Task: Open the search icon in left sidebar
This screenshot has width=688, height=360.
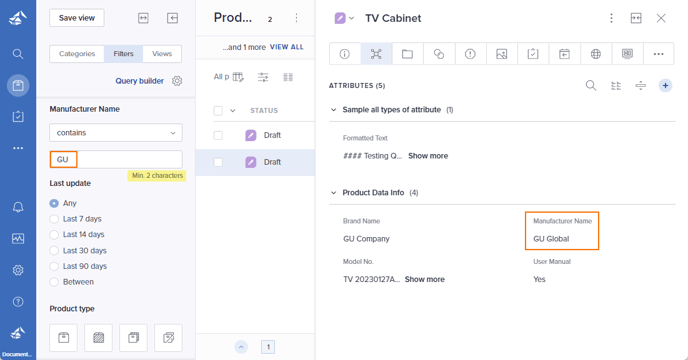Action: tap(18, 54)
